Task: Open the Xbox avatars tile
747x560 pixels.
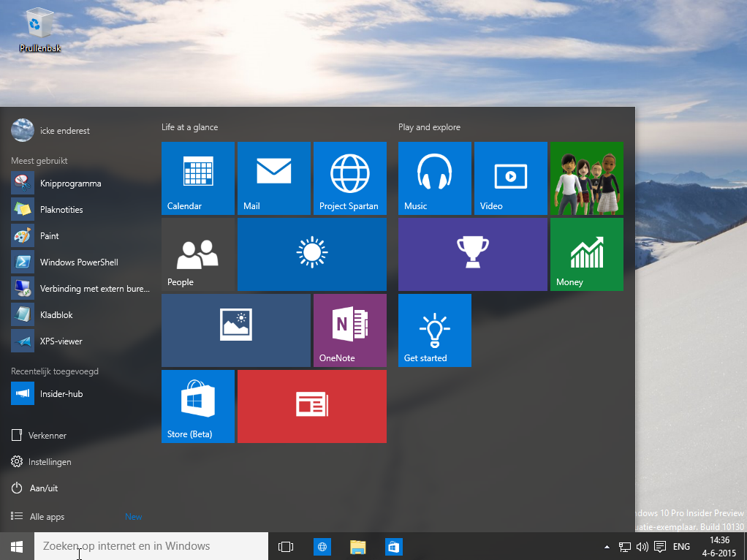Action: (586, 178)
